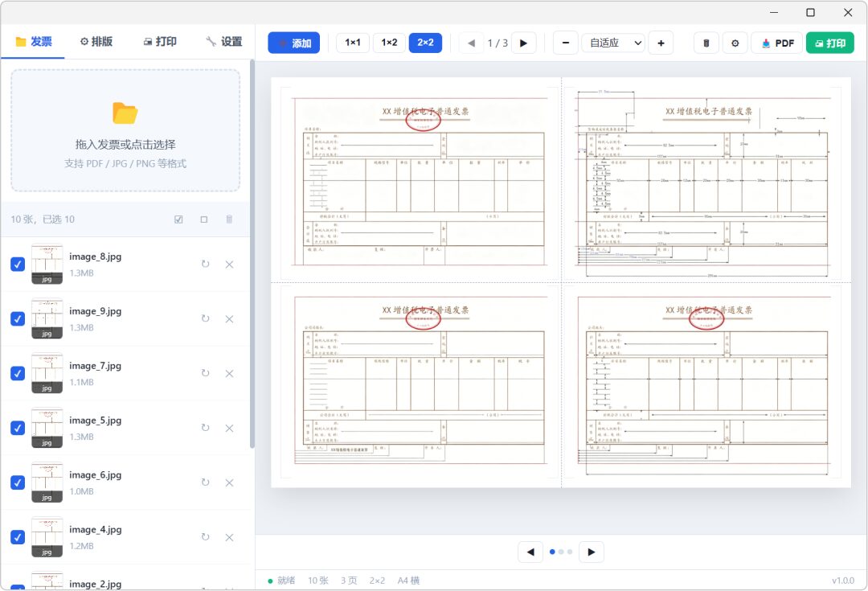Click the 就绪 status text
Viewport: 868px width, 591px height.
click(x=286, y=581)
